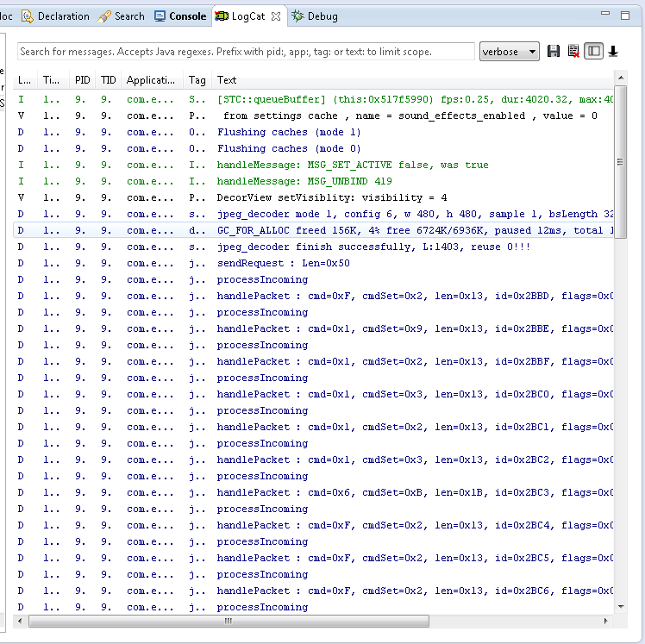Close the LogCat tab with its X
The image size is (645, 644).
276,16
